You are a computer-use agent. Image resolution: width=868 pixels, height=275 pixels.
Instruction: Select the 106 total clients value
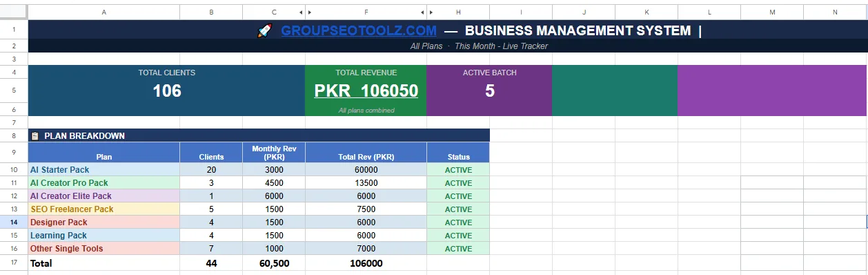tap(167, 91)
